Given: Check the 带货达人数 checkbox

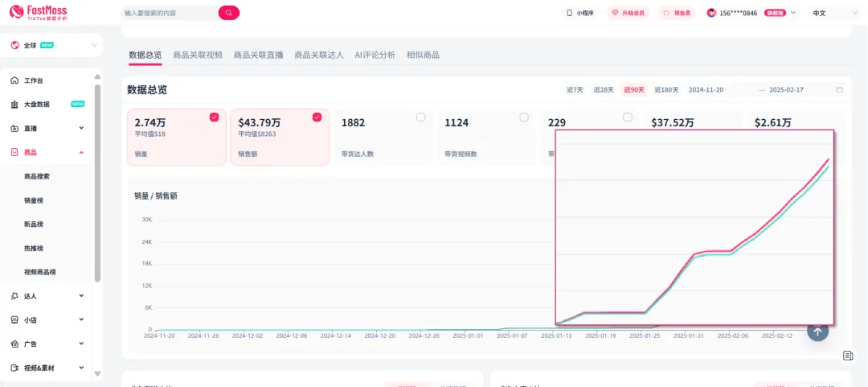Looking at the screenshot, I should 420,117.
